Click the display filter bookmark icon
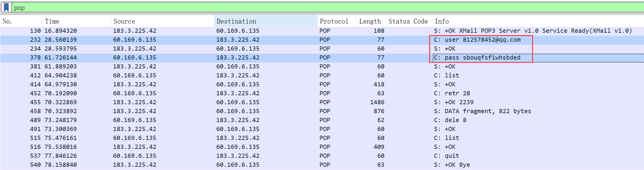This screenshot has height=170, width=644. click(x=6, y=7)
